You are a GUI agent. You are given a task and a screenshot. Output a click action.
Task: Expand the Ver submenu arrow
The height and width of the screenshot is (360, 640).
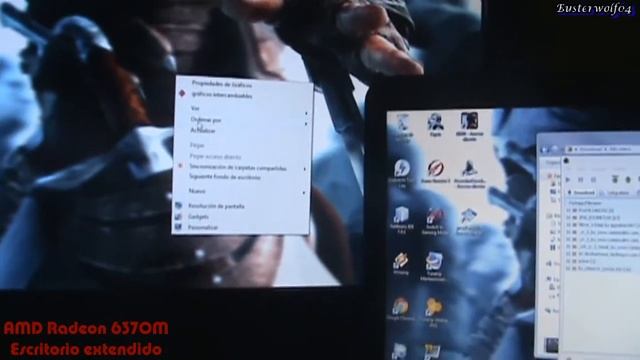306,113
